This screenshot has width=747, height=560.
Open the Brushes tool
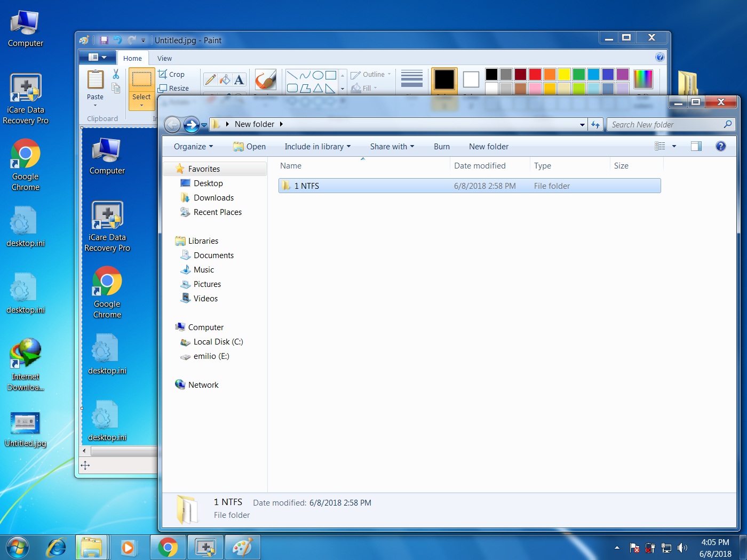tap(265, 80)
